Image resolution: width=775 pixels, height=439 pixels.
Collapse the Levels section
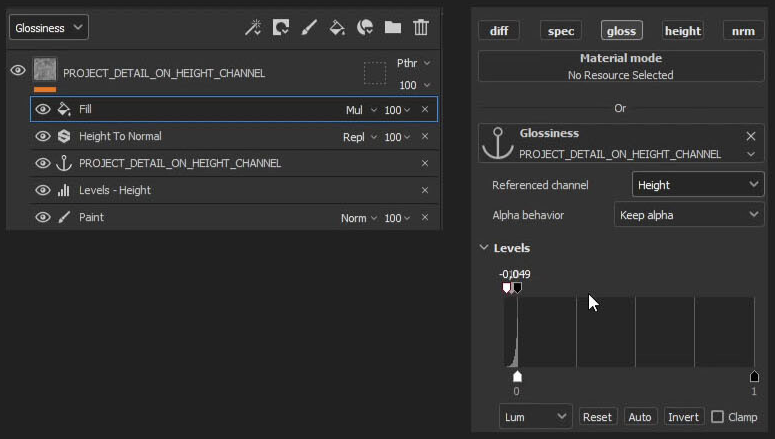[484, 247]
